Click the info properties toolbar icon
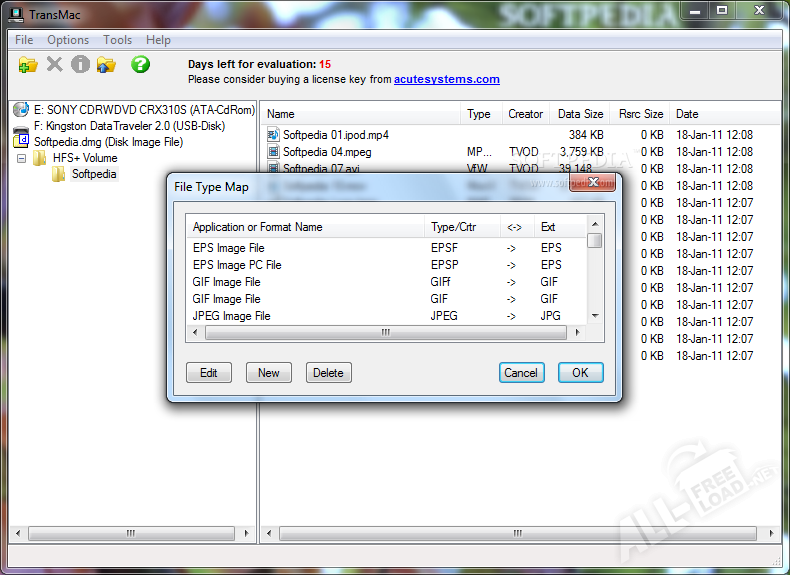This screenshot has height=575, width=790. click(80, 65)
